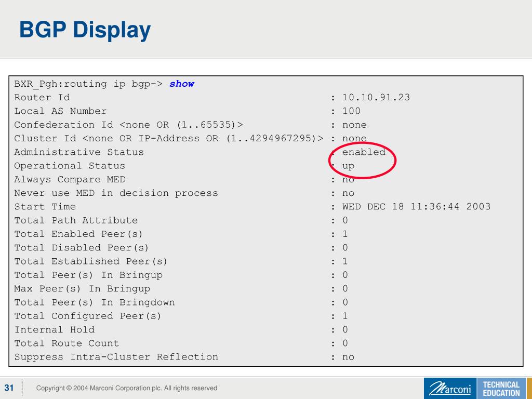The image size is (532, 399).
Task: Select the 'no' value for Never use MED
Action: click(348, 193)
